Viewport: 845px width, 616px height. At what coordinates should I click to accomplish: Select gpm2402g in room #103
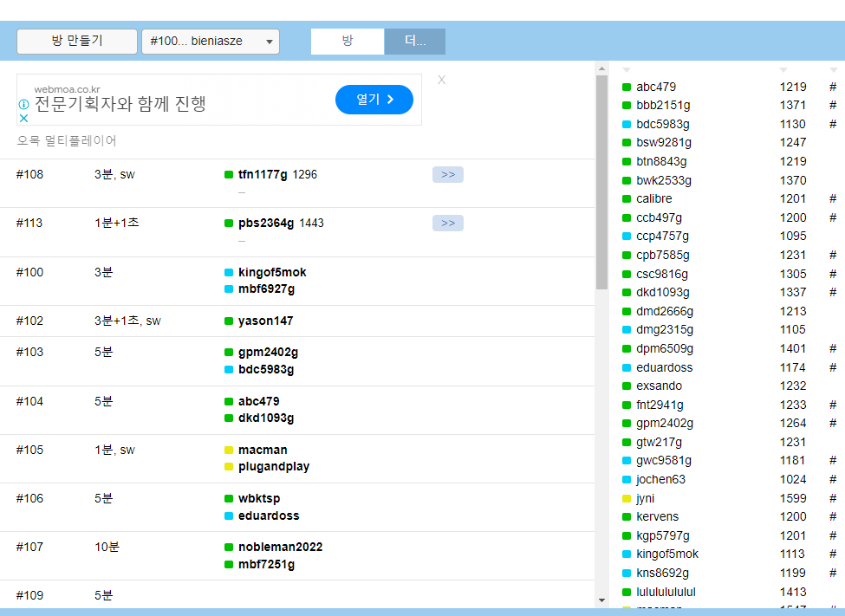point(268,352)
